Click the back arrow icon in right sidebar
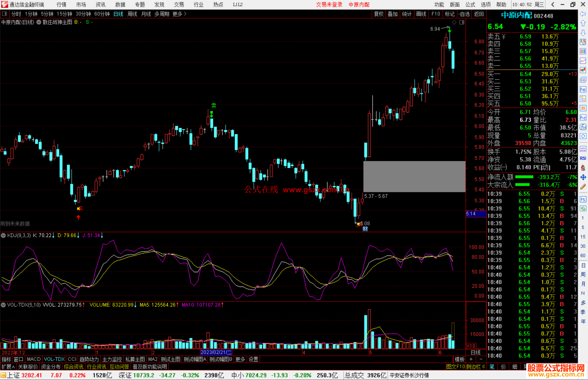The width and height of the screenshot is (588, 380). (583, 14)
